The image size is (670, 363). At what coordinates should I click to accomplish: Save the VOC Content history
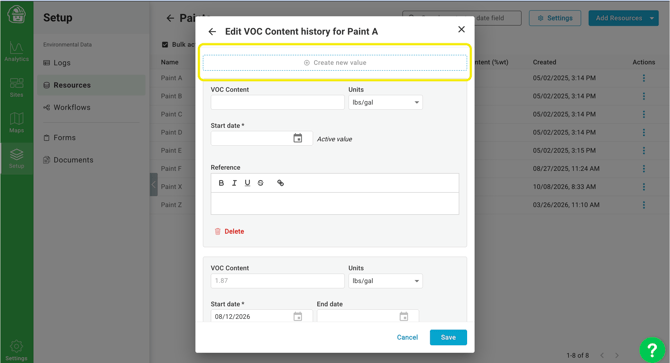point(448,337)
